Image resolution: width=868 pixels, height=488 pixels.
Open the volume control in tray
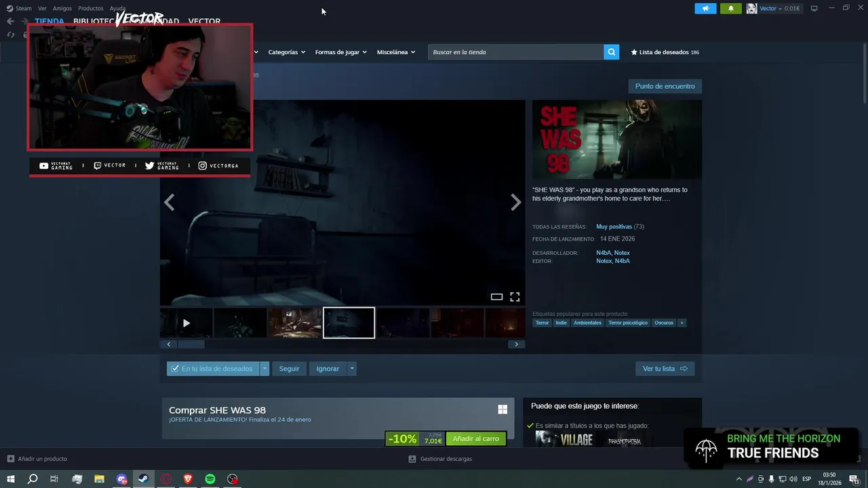793,479
